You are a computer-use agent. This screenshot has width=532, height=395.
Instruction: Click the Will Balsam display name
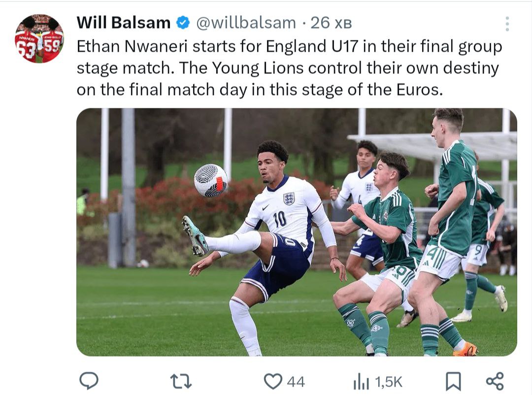[124, 23]
